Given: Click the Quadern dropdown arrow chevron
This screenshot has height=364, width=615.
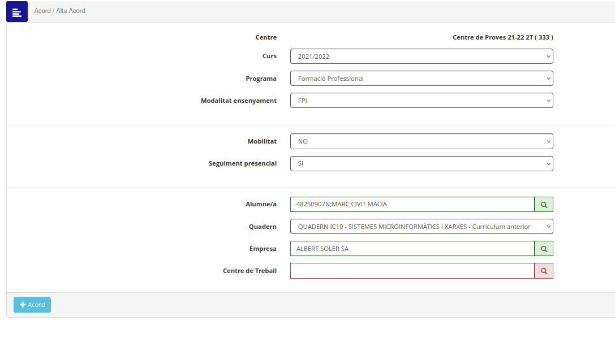Looking at the screenshot, I should tap(548, 227).
